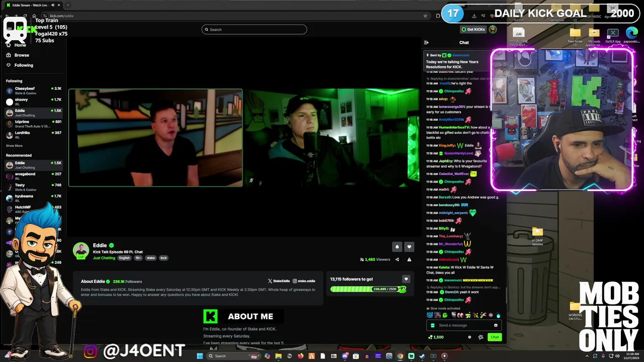Click Eddie's profile avatar with LIVE badge

(x=81, y=251)
